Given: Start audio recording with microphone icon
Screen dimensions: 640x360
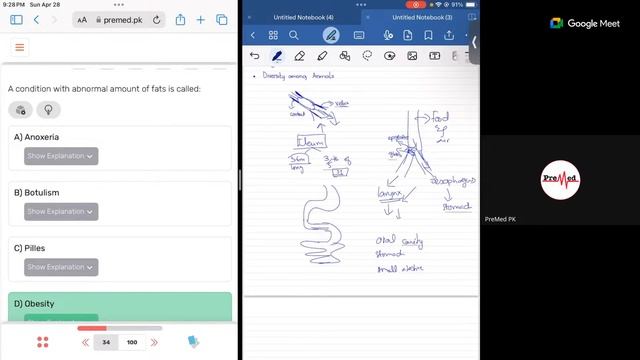Looking at the screenshot, I should (388, 36).
